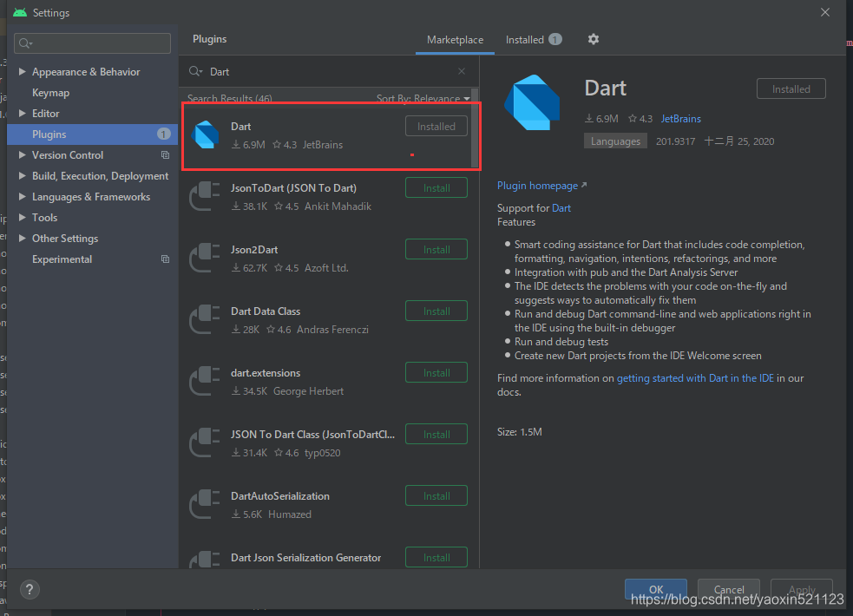Expand Build, Execution, Deployment node
This screenshot has height=616, width=853.
coord(23,175)
